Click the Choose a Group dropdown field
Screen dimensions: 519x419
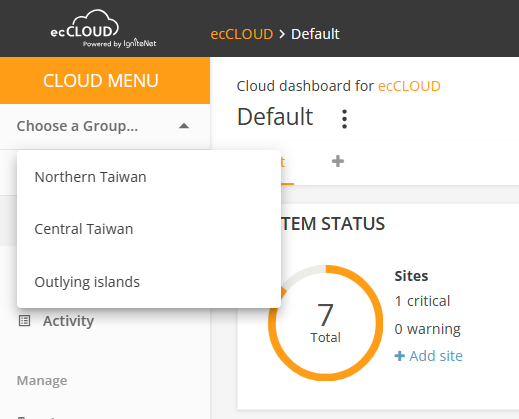pos(103,126)
